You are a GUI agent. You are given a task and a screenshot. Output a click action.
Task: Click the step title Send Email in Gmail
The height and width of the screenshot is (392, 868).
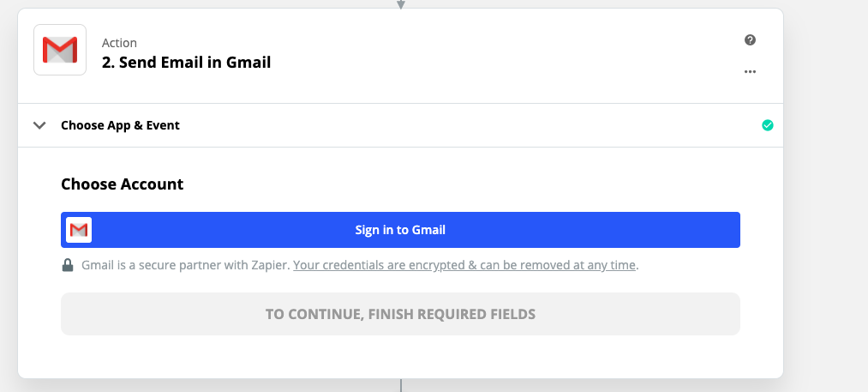tap(186, 62)
